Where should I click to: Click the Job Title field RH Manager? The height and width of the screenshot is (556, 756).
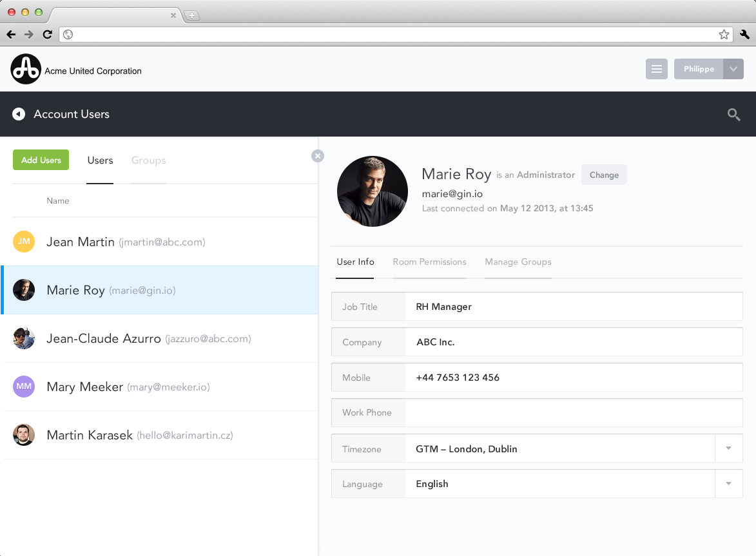[x=573, y=307]
